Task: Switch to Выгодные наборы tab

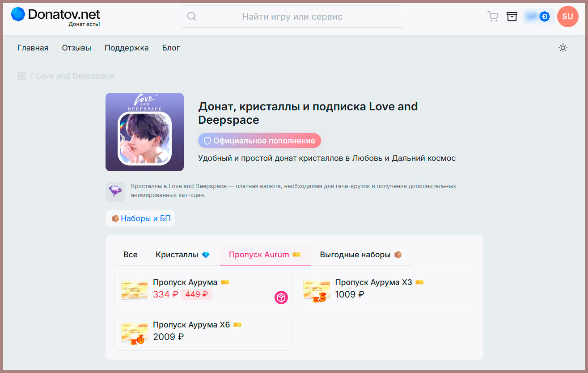Action: [361, 255]
